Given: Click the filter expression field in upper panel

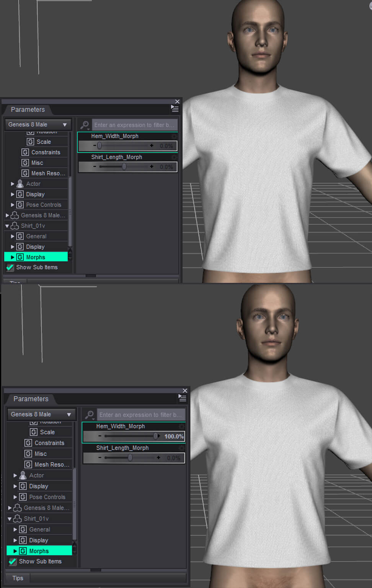Looking at the screenshot, I should 134,125.
